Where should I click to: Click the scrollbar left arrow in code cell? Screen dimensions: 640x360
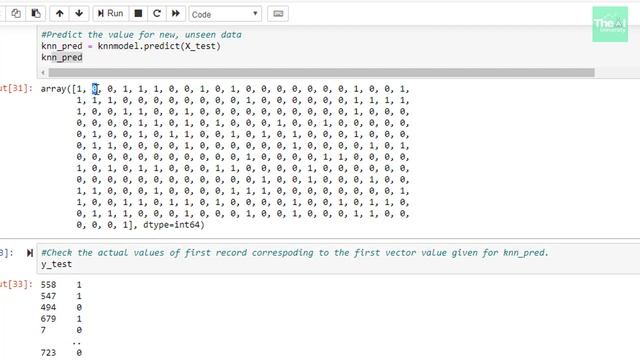tap(43, 73)
